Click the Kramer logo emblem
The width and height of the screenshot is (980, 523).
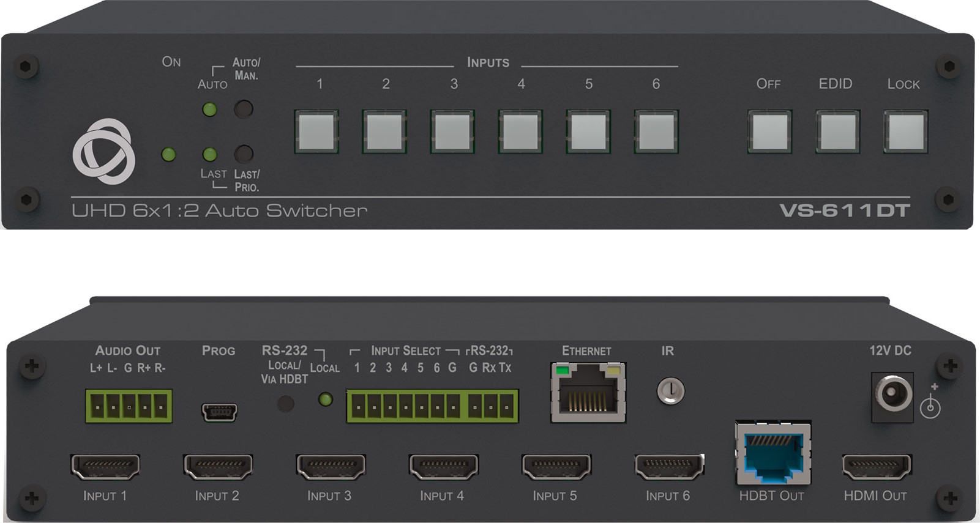coord(103,152)
